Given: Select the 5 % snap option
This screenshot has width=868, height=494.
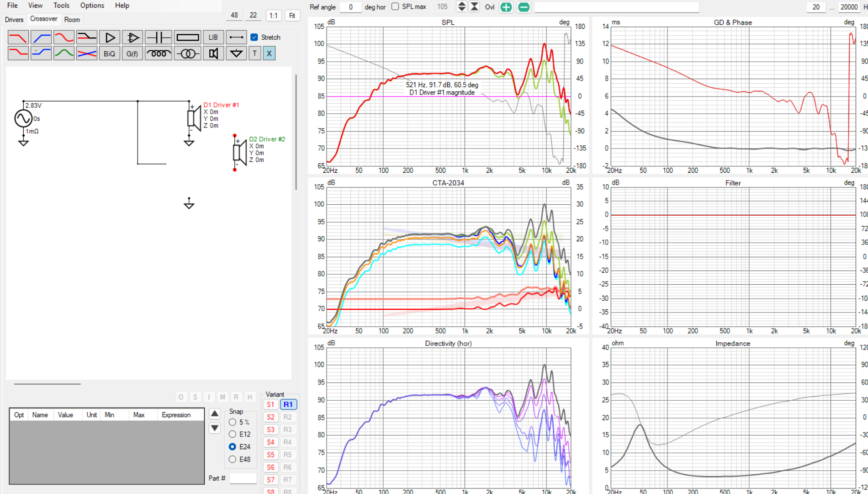Looking at the screenshot, I should pyautogui.click(x=233, y=422).
